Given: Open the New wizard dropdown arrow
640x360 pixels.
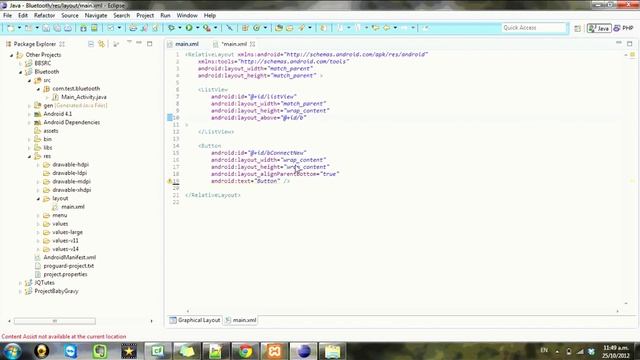Looking at the screenshot, I should pyautogui.click(x=19, y=28).
